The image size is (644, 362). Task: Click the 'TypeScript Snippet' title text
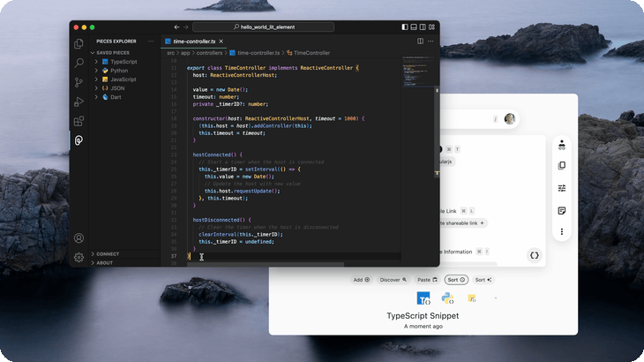point(423,315)
